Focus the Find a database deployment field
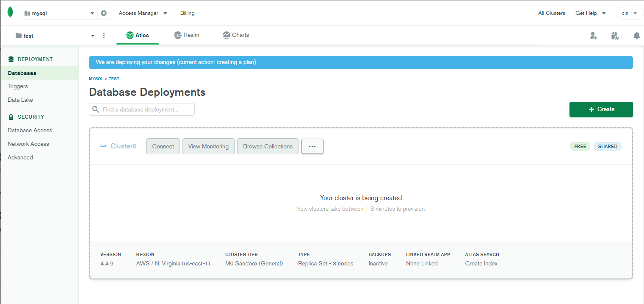 (142, 109)
